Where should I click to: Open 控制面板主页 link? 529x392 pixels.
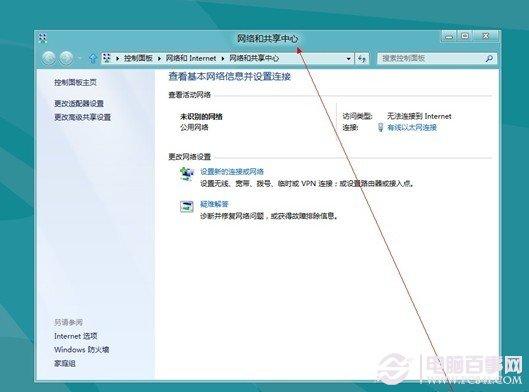coord(76,82)
